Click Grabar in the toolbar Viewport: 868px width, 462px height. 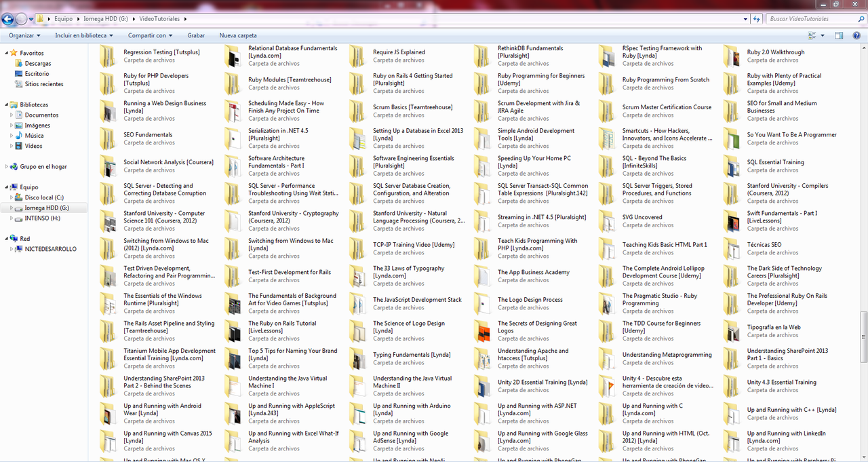coord(196,35)
